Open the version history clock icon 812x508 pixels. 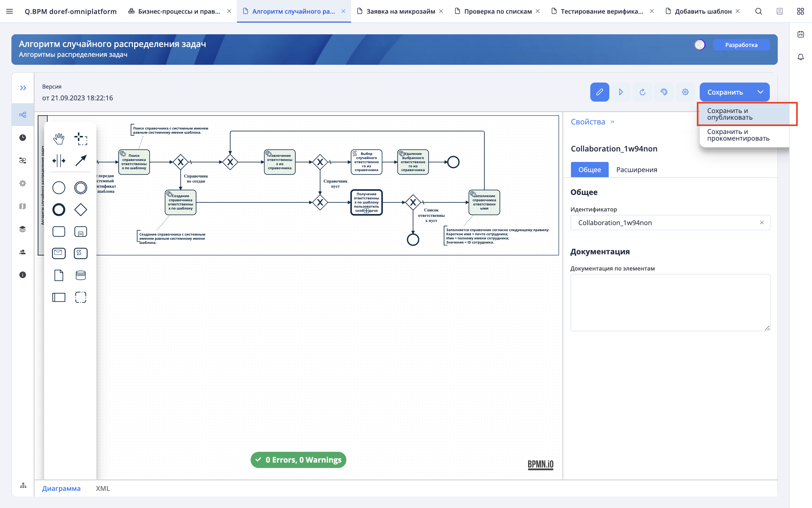point(23,138)
